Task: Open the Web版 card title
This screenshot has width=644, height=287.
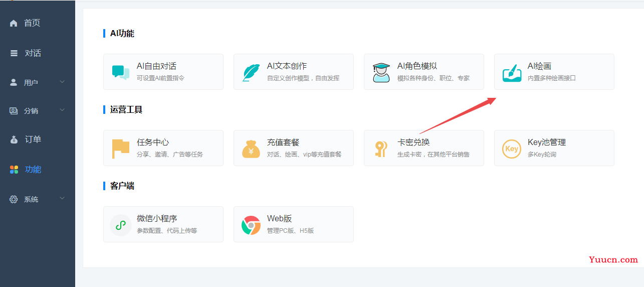Action: tap(280, 219)
